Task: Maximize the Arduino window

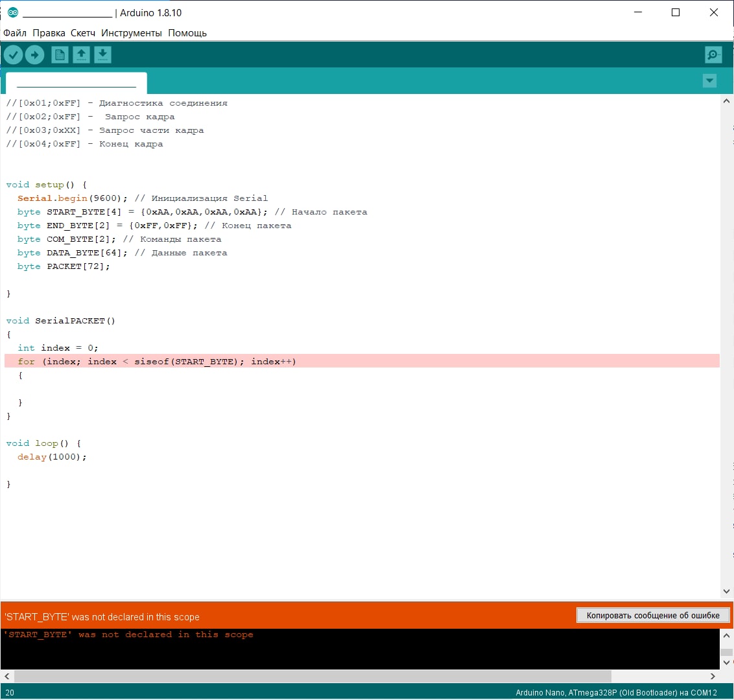Action: (676, 12)
